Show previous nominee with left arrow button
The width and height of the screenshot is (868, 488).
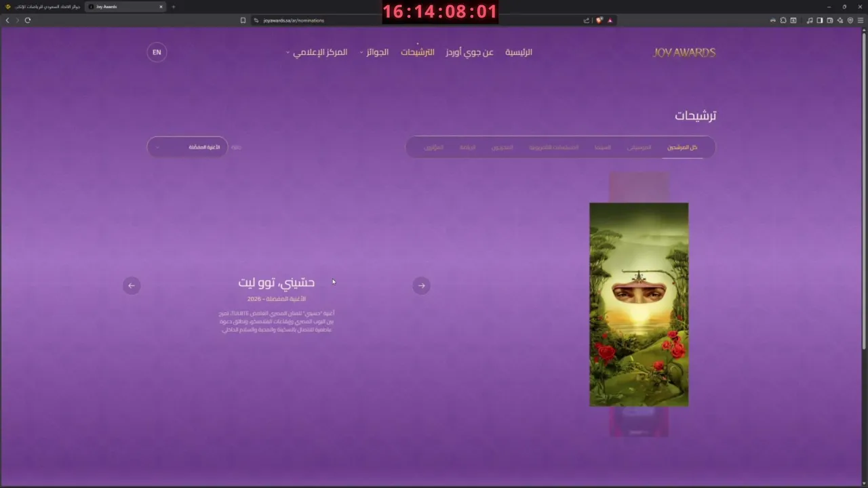click(x=132, y=285)
